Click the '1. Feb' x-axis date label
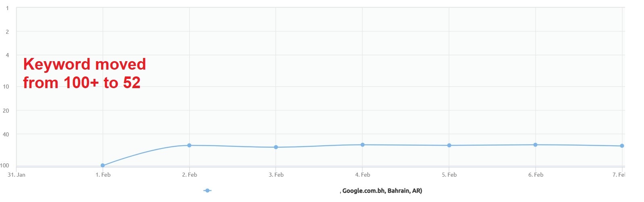644x202 pixels. [103, 175]
